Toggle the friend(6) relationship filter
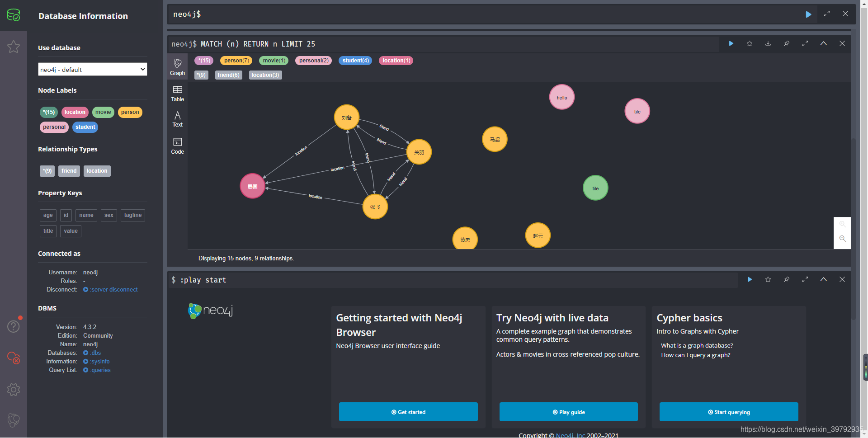868x438 pixels. pyautogui.click(x=228, y=75)
